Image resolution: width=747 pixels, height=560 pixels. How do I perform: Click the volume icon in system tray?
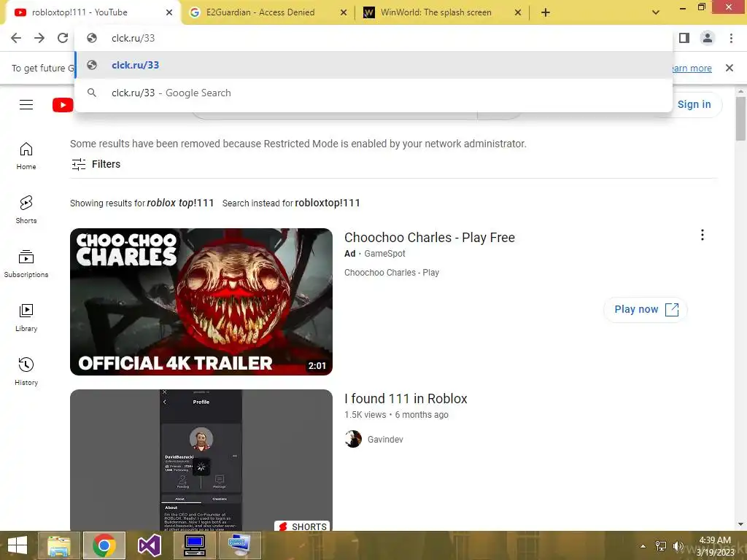[678, 546]
